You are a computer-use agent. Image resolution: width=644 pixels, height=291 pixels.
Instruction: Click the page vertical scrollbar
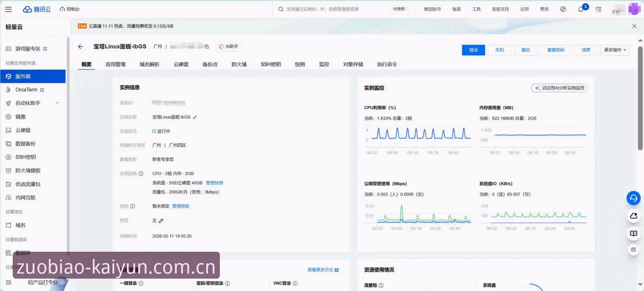640,98
